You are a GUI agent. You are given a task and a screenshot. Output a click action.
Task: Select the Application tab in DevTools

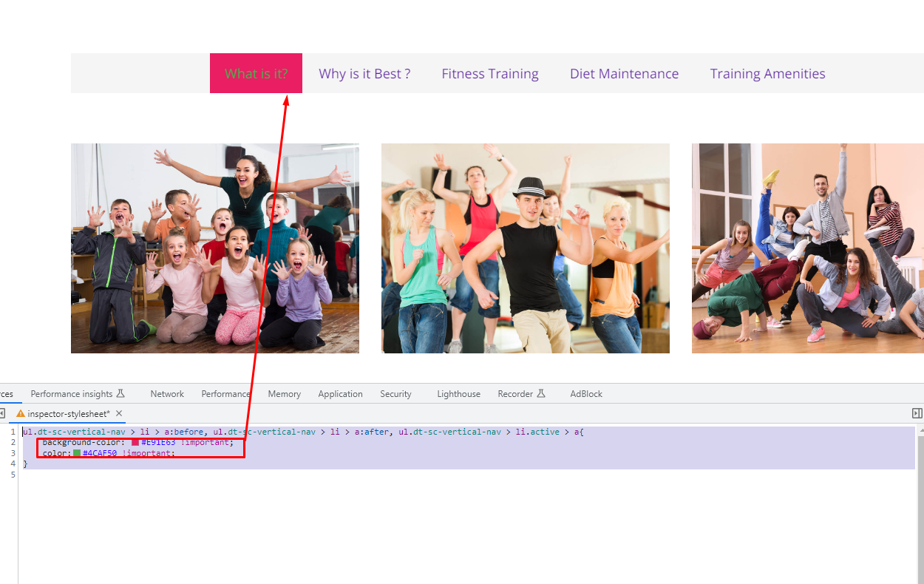pyautogui.click(x=340, y=394)
